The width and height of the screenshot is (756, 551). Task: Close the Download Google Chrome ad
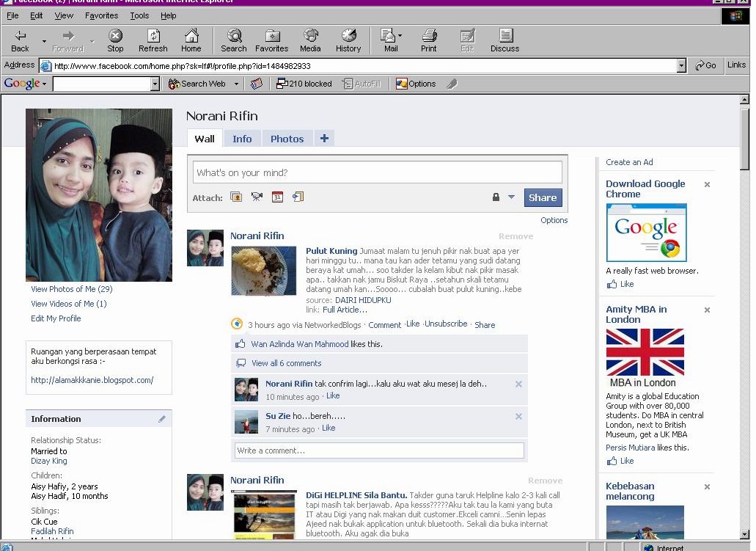point(708,184)
